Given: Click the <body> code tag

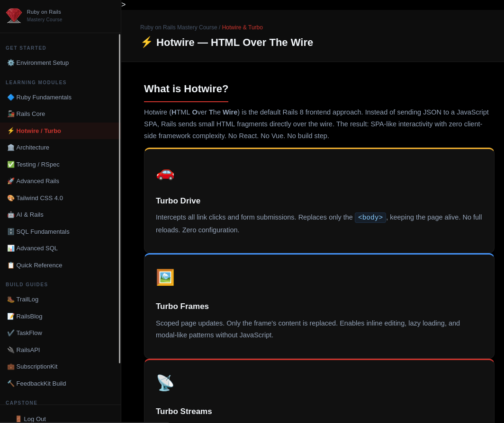Looking at the screenshot, I should [x=370, y=218].
